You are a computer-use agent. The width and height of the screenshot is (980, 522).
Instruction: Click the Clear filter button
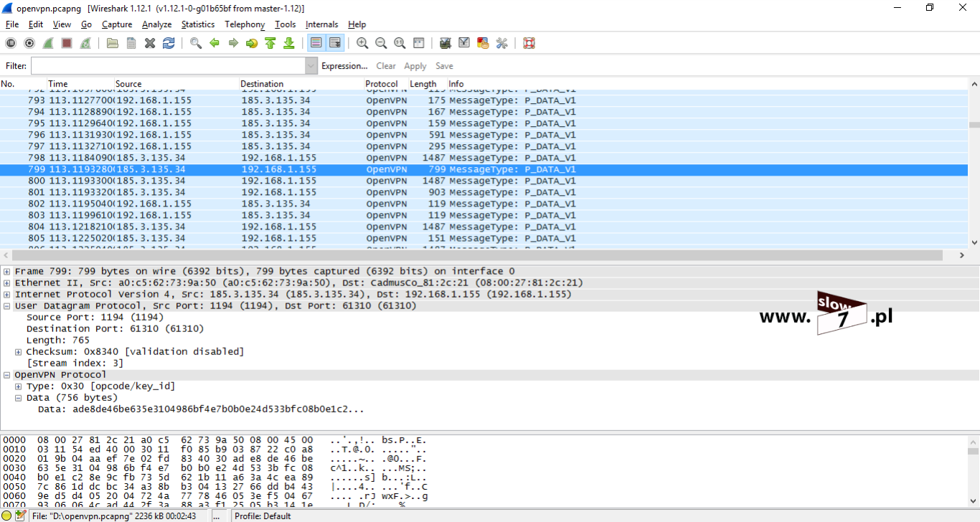point(386,66)
